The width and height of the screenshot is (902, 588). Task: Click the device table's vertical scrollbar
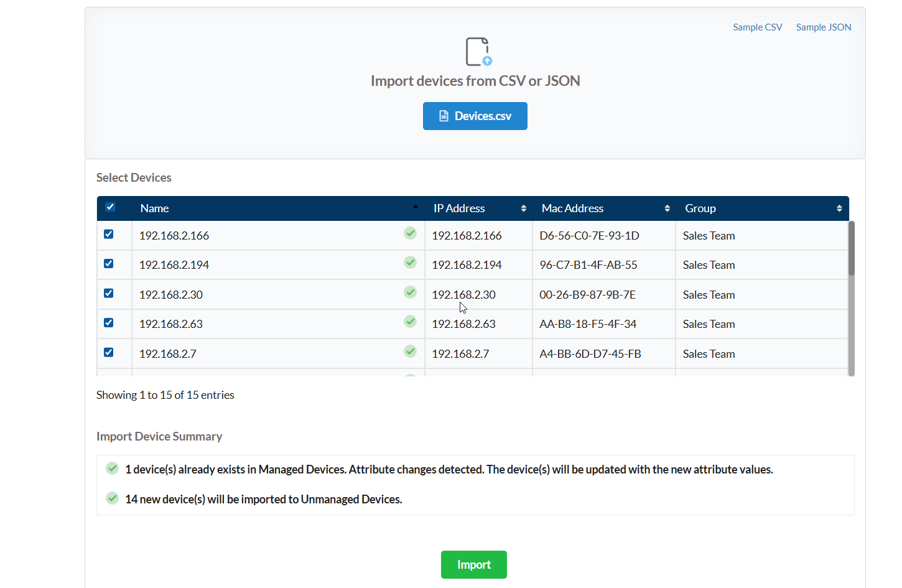(851, 249)
